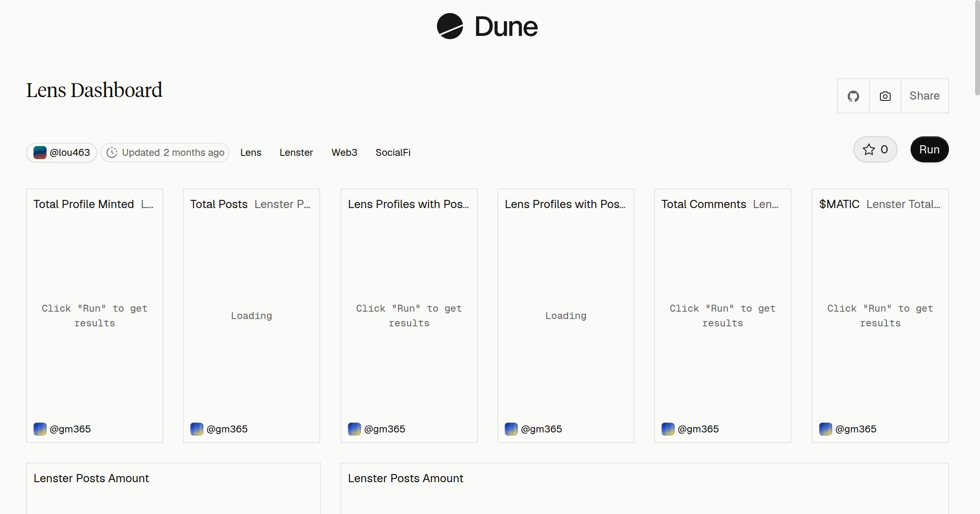Viewport: 980px width, 514px height.
Task: Select the Web3 tag
Action: point(344,153)
